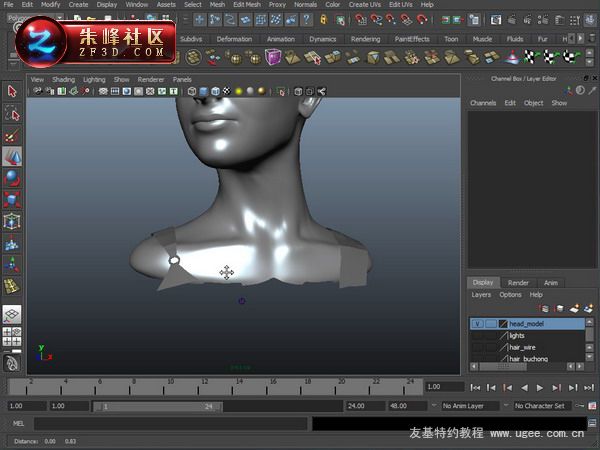
Task: Select the Show Manipulator tool
Action: [x=12, y=264]
